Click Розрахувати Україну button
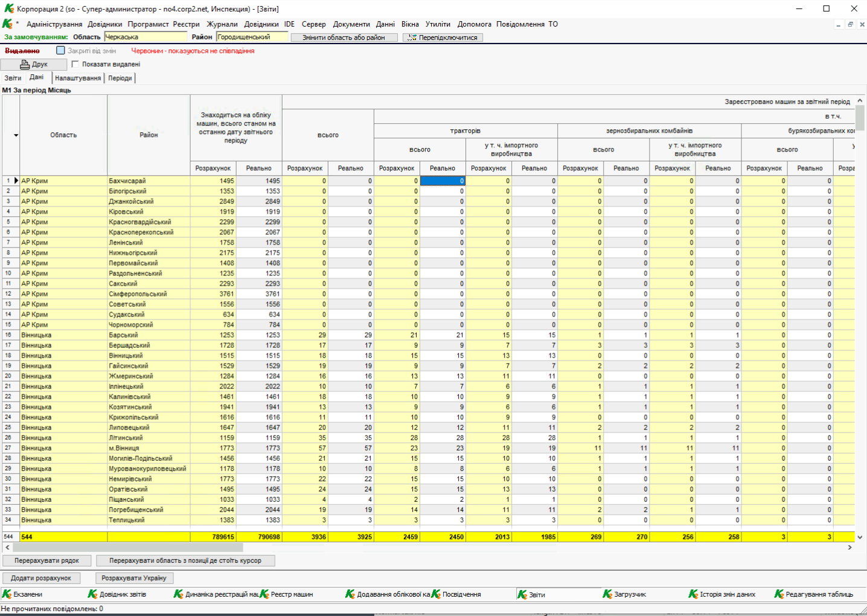 (134, 578)
